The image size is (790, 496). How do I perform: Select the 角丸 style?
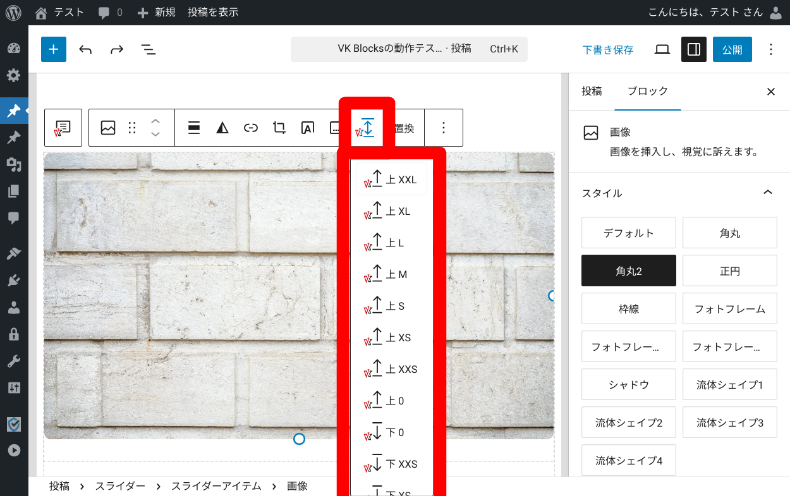coord(730,233)
